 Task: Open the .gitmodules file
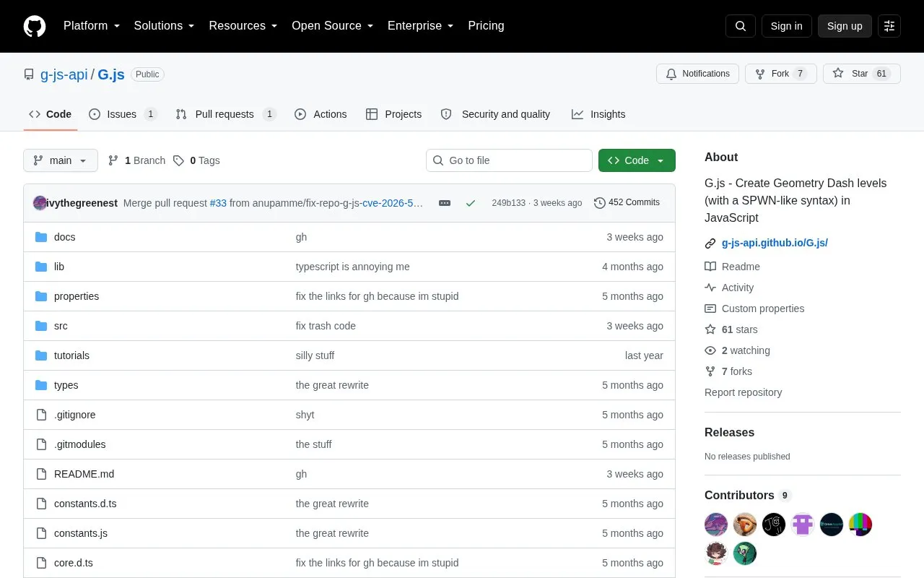tap(80, 444)
